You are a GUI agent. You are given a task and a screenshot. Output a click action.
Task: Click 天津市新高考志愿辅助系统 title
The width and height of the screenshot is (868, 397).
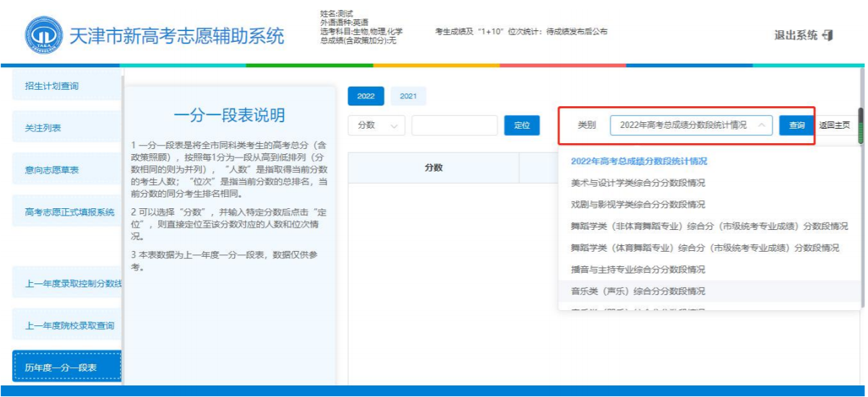(x=176, y=35)
